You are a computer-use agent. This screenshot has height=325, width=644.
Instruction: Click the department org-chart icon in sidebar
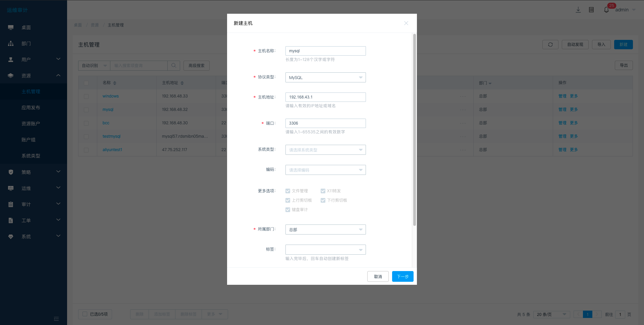coord(11,44)
